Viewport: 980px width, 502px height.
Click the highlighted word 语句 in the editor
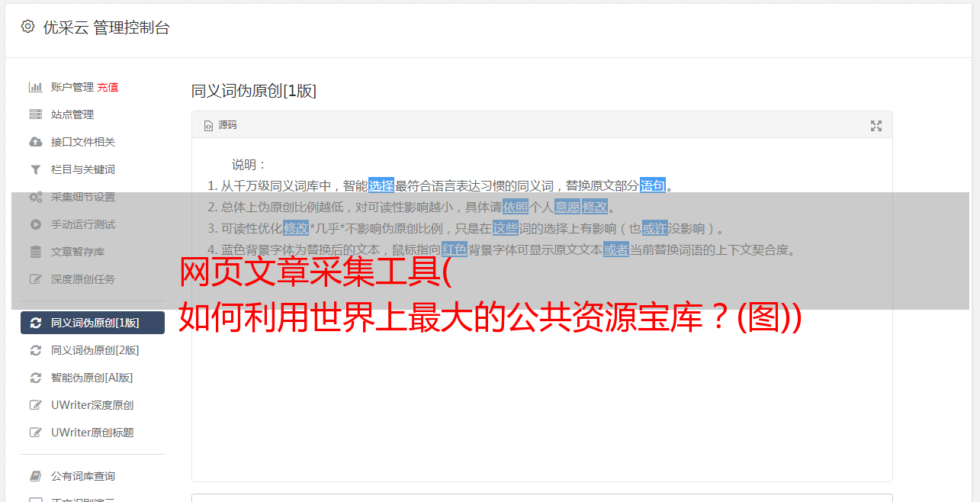(653, 185)
